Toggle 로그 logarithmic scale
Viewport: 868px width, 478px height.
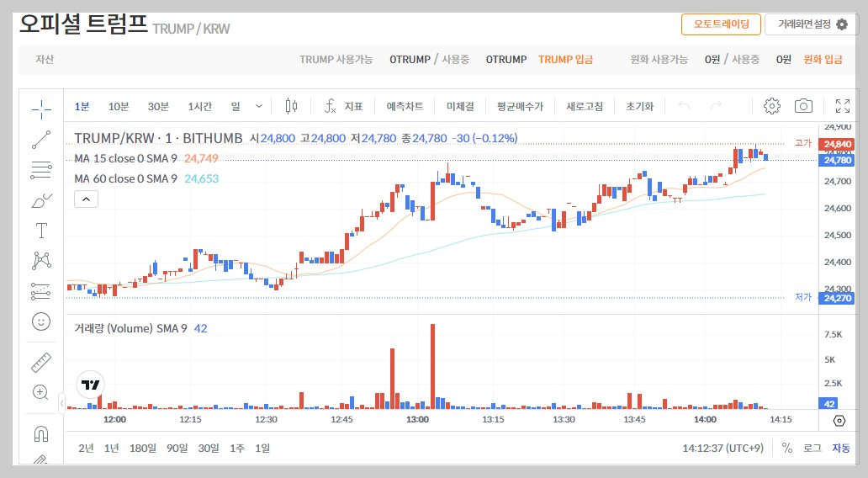[x=812, y=448]
